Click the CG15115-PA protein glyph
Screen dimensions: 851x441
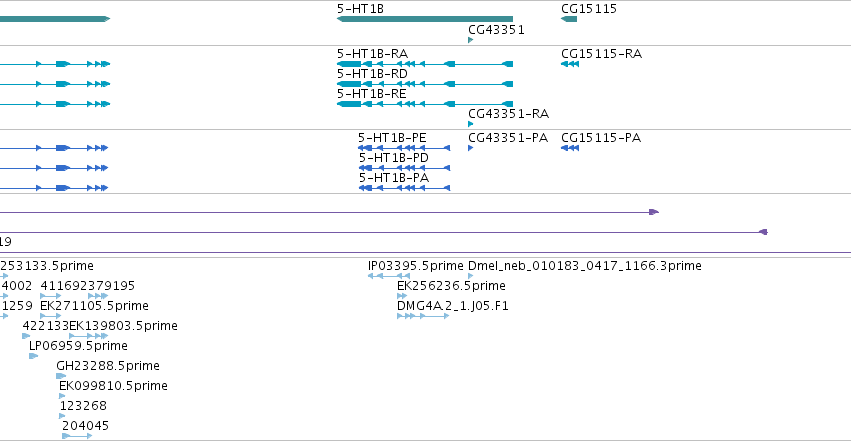pyautogui.click(x=570, y=148)
